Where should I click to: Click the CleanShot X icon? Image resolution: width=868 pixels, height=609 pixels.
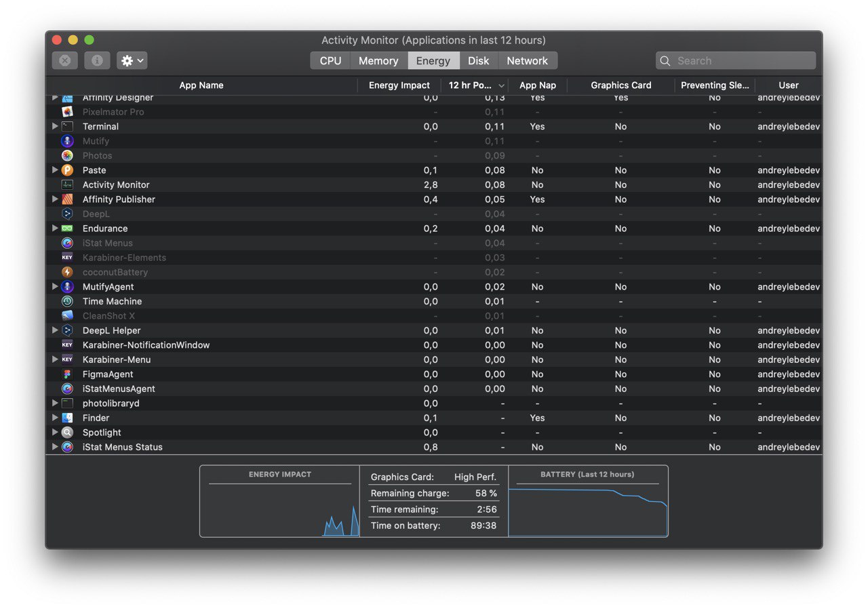click(67, 316)
